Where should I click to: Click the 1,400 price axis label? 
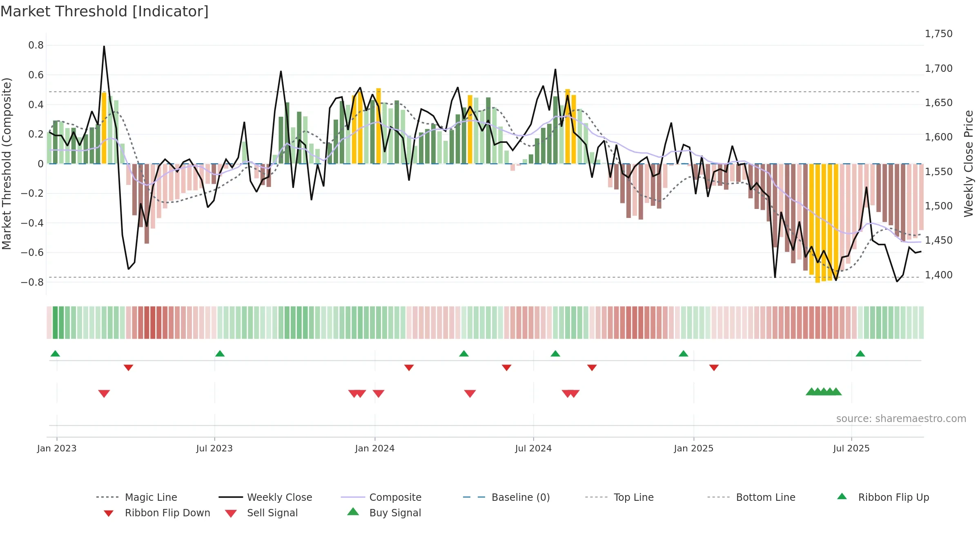click(x=939, y=275)
